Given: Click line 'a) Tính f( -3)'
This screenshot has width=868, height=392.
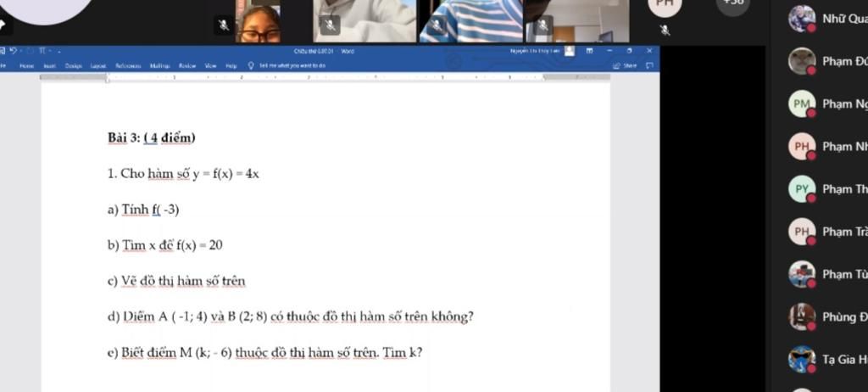Looking at the screenshot, I should 143,210.
